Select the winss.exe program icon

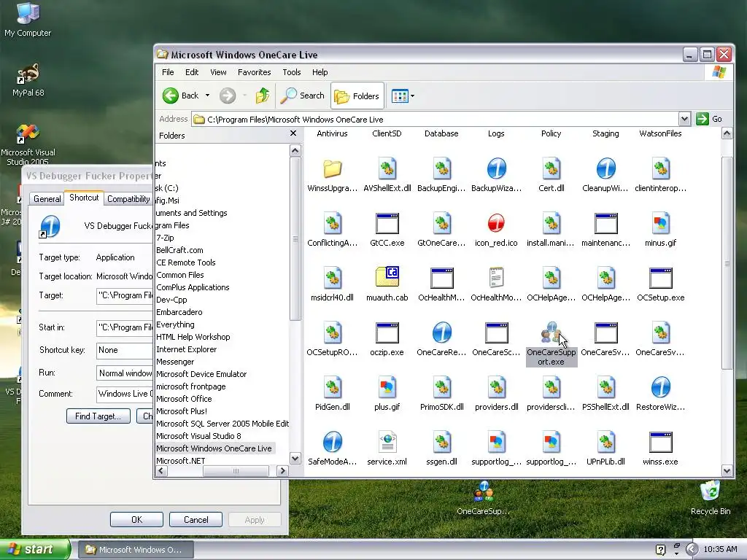(661, 443)
